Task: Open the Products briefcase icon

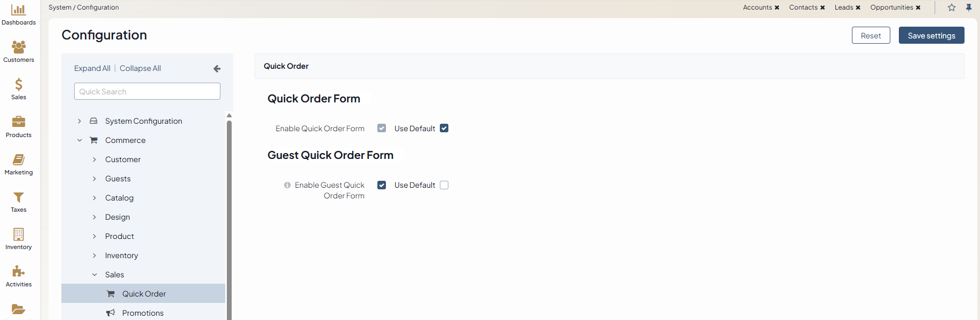Action: pyautogui.click(x=19, y=122)
